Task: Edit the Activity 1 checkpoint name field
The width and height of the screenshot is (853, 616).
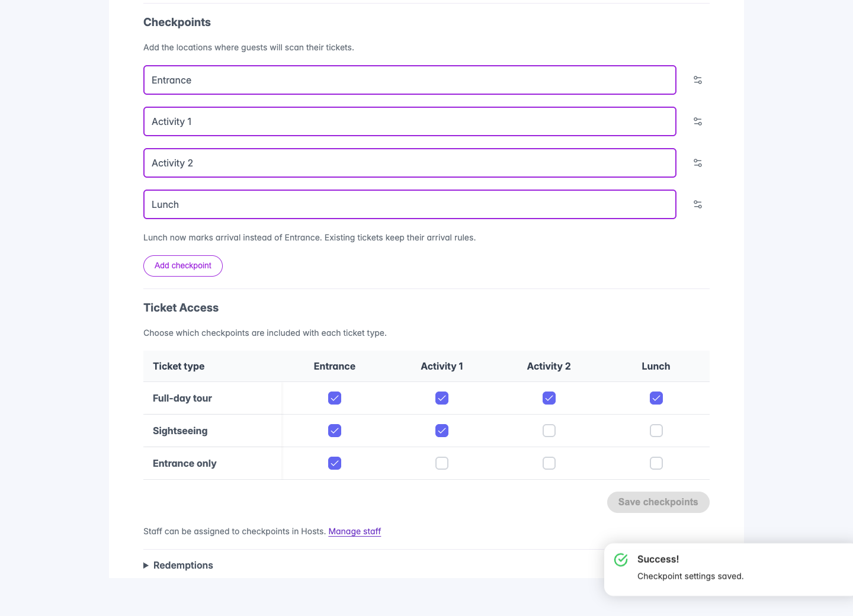Action: coord(410,121)
